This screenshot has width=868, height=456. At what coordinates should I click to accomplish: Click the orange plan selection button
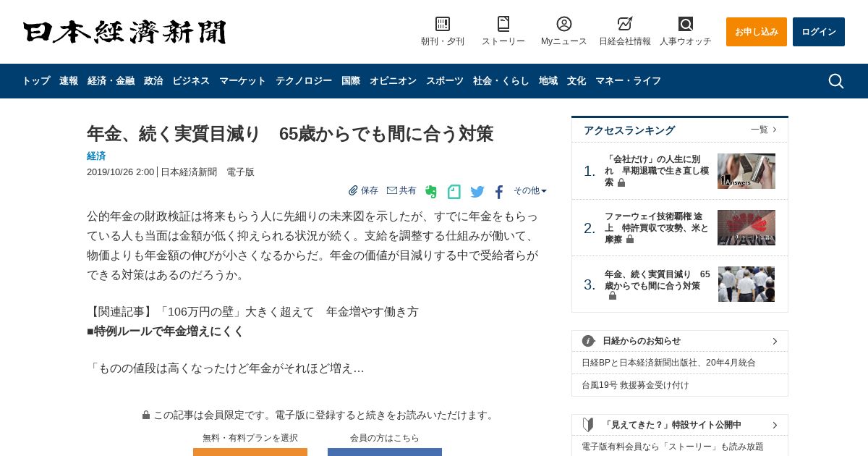coord(250,452)
